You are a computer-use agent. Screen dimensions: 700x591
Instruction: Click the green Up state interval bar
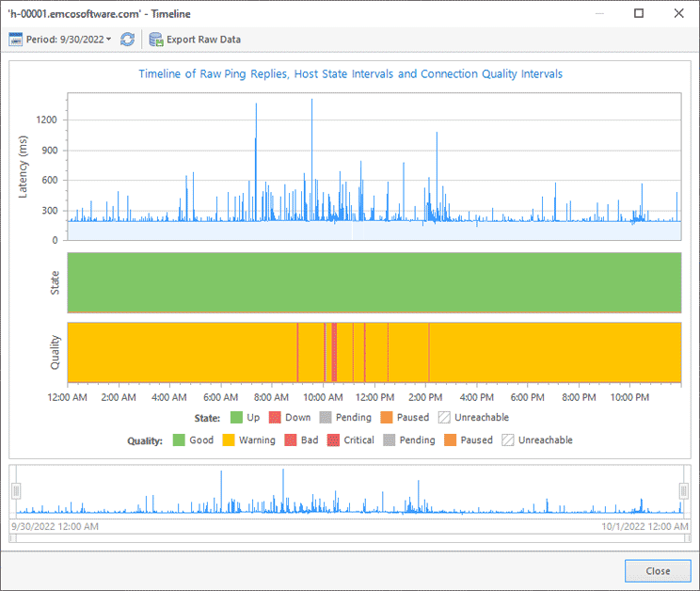(374, 282)
